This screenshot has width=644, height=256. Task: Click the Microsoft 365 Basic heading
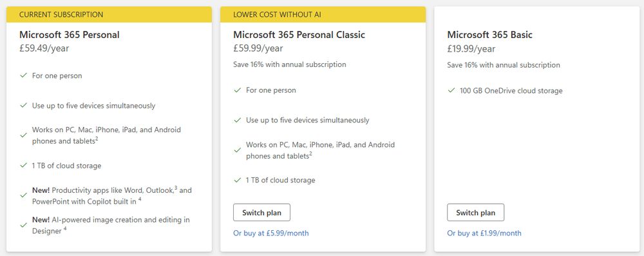pos(490,35)
